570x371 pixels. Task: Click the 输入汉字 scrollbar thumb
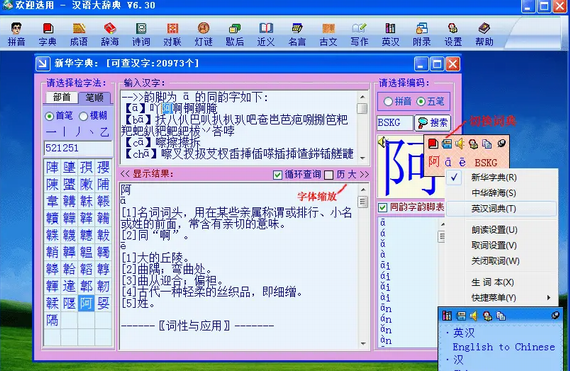[362, 108]
